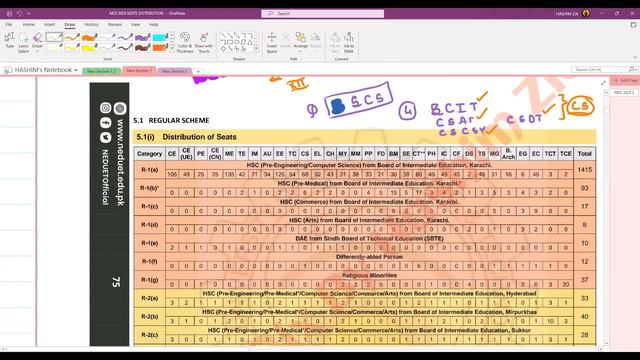This screenshot has width=640, height=360.
Task: Select the straight line shape
Action: (x=223, y=36)
